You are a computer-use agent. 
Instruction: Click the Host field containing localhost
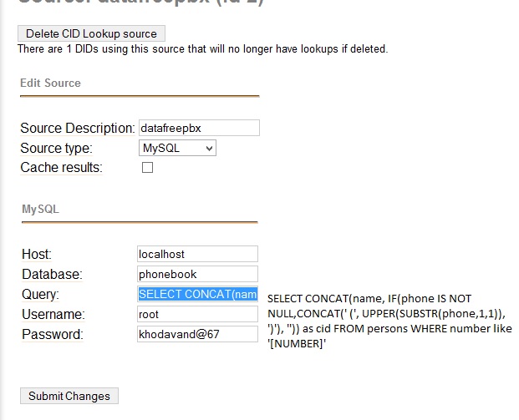pyautogui.click(x=197, y=254)
